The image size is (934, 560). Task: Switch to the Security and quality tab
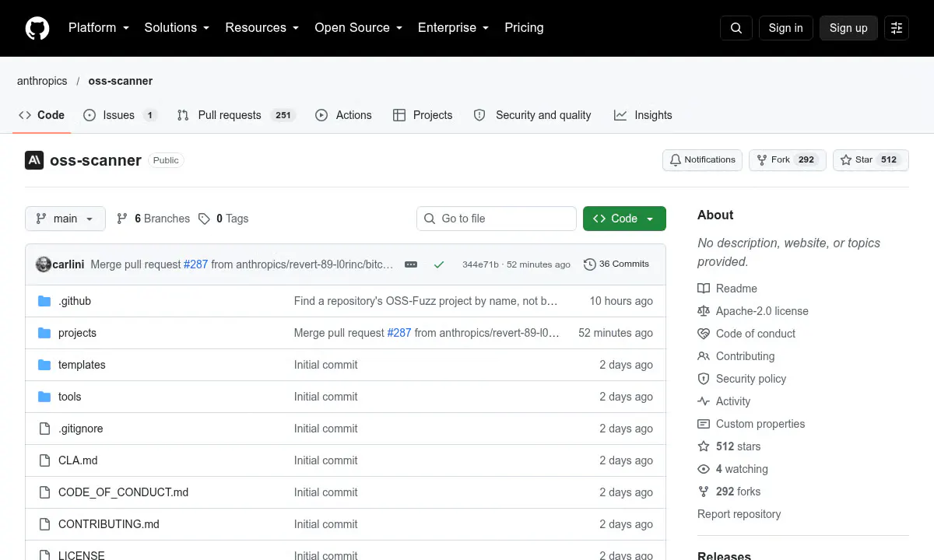[x=532, y=115]
